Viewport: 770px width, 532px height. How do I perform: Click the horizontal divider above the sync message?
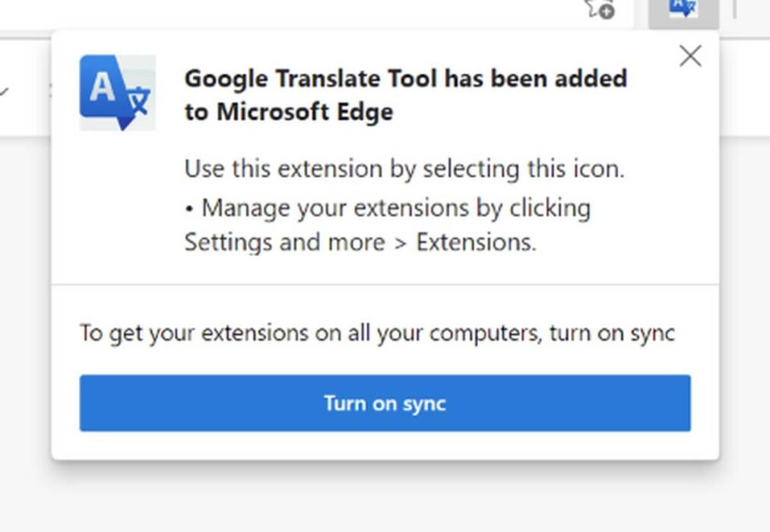pos(385,283)
